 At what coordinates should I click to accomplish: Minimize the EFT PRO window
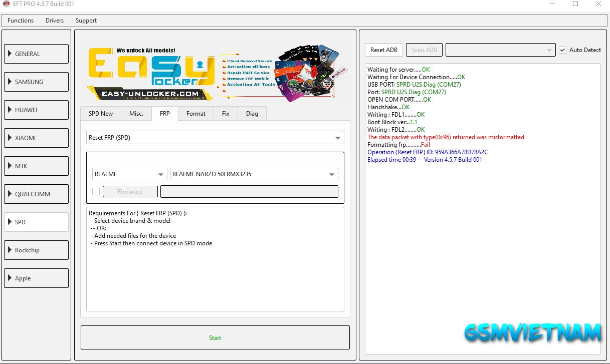[x=552, y=4]
